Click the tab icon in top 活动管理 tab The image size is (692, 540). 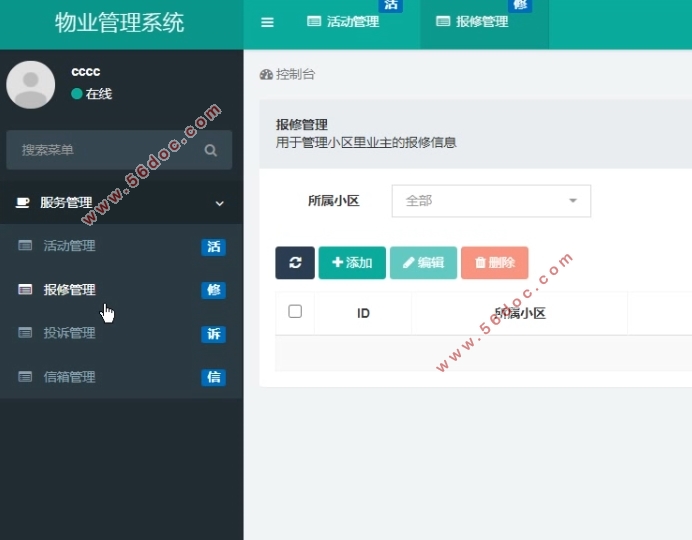pos(314,21)
